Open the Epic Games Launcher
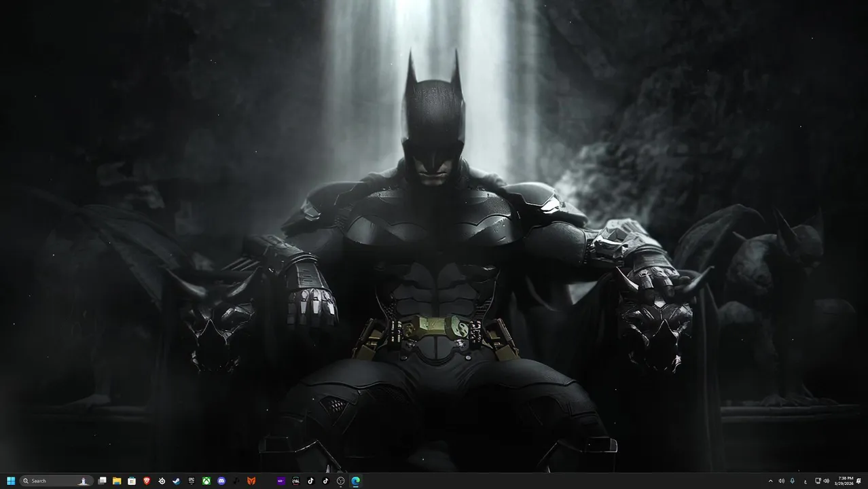The image size is (868, 489). [192, 481]
